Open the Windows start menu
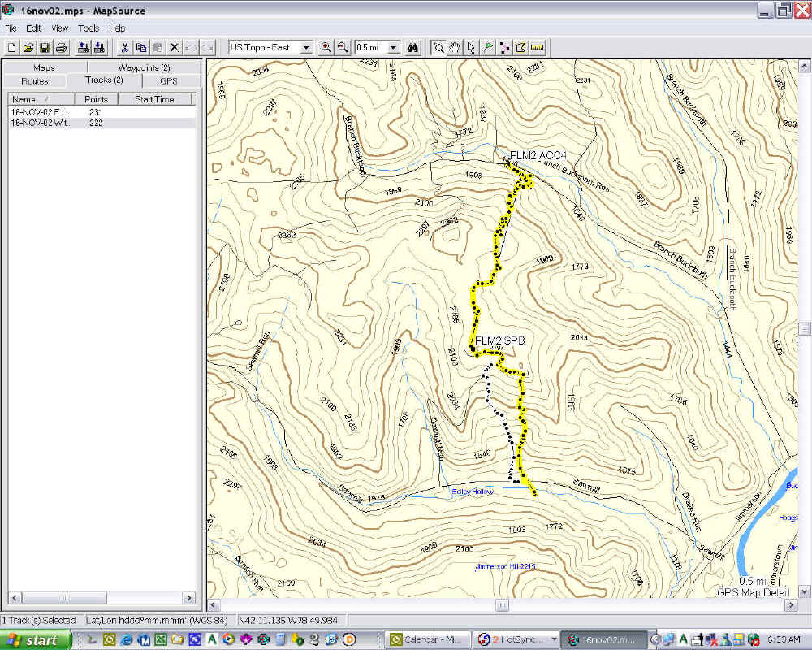Image resolution: width=812 pixels, height=650 pixels. [x=35, y=640]
